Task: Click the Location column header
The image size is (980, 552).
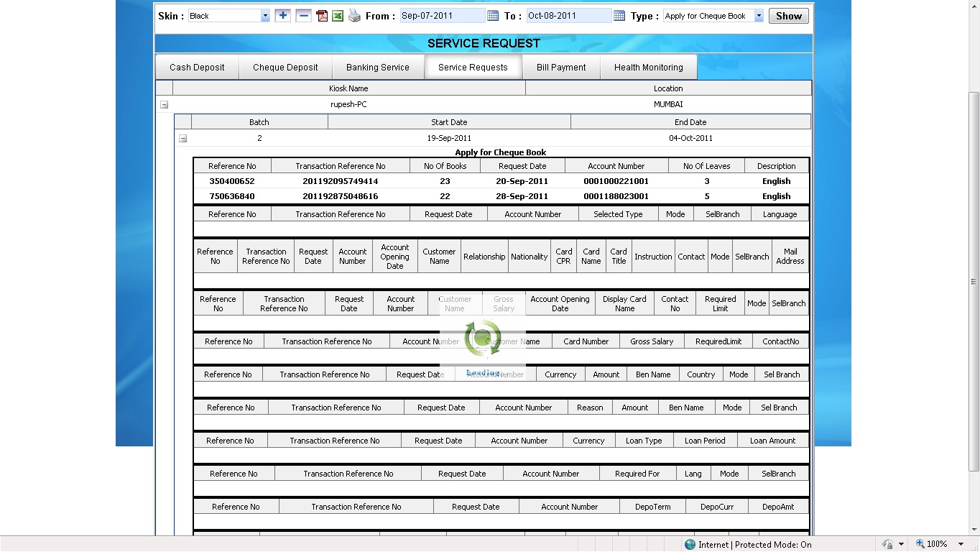Action: coord(668,88)
